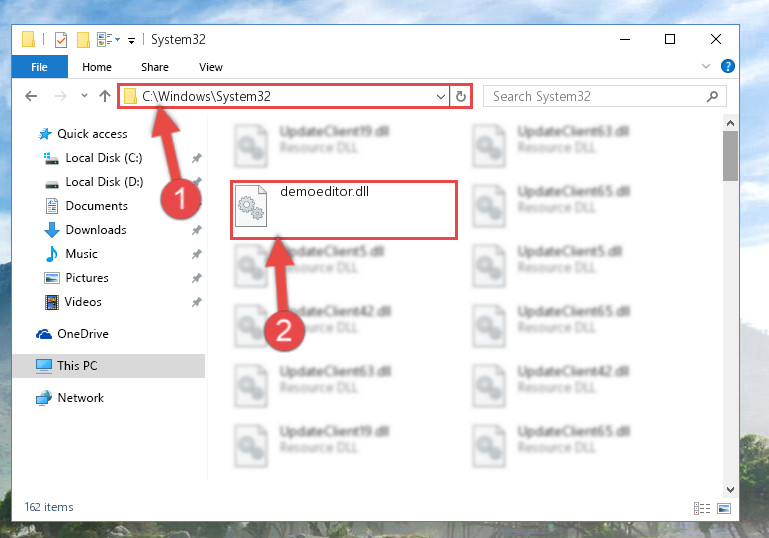Switch to the Home ribbon tab
Viewport: 769px width, 538px height.
97,67
